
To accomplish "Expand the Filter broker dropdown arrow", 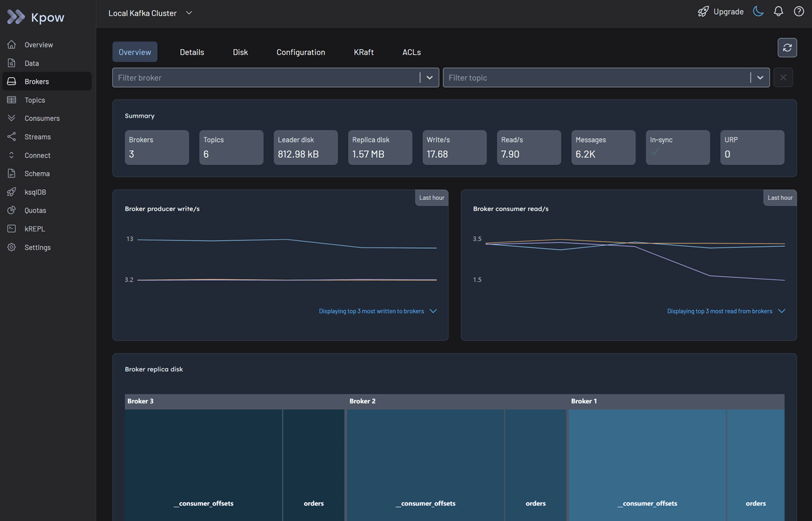I will [x=429, y=77].
